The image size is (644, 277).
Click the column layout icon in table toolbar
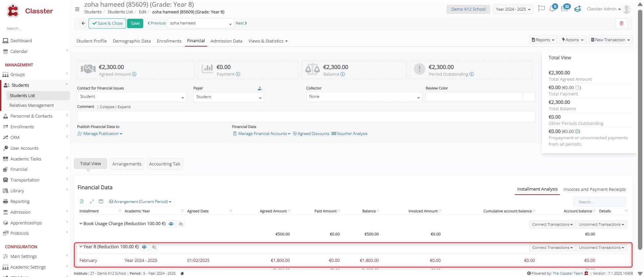[101, 202]
